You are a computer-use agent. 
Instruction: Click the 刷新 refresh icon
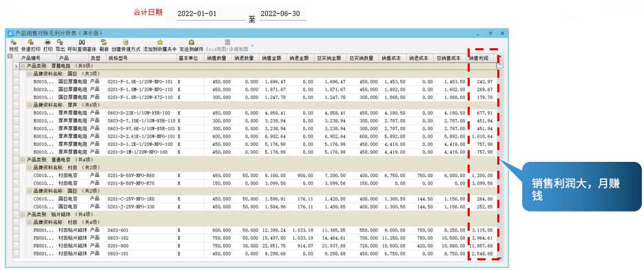[104, 42]
